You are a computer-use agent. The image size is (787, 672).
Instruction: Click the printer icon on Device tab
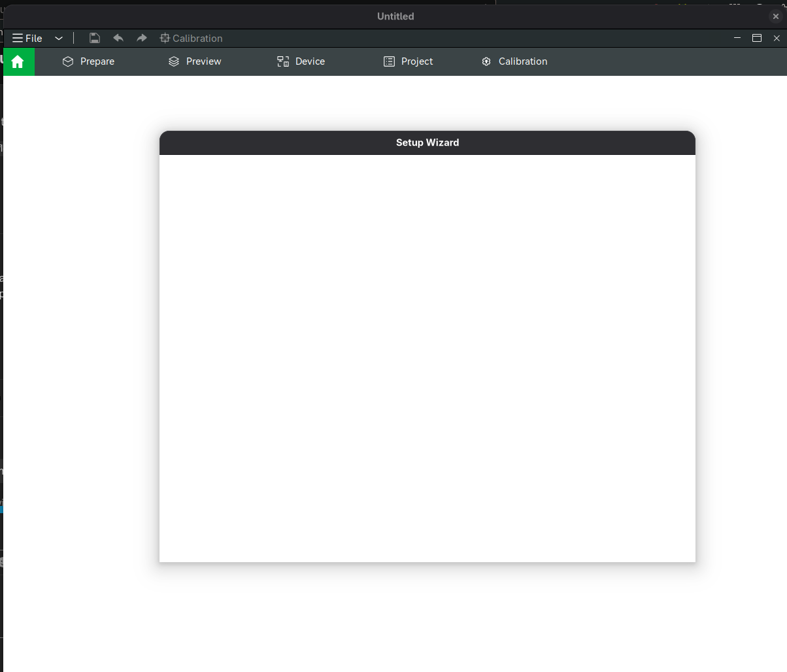point(283,61)
